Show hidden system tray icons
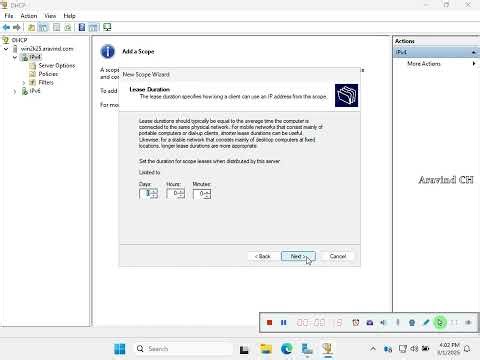480x360 pixels. pyautogui.click(x=373, y=349)
